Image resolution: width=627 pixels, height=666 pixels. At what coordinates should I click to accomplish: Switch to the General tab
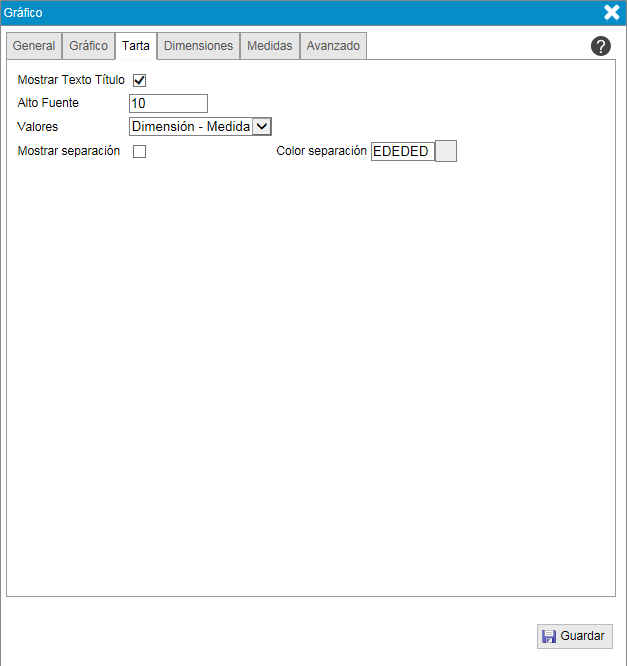(x=34, y=46)
